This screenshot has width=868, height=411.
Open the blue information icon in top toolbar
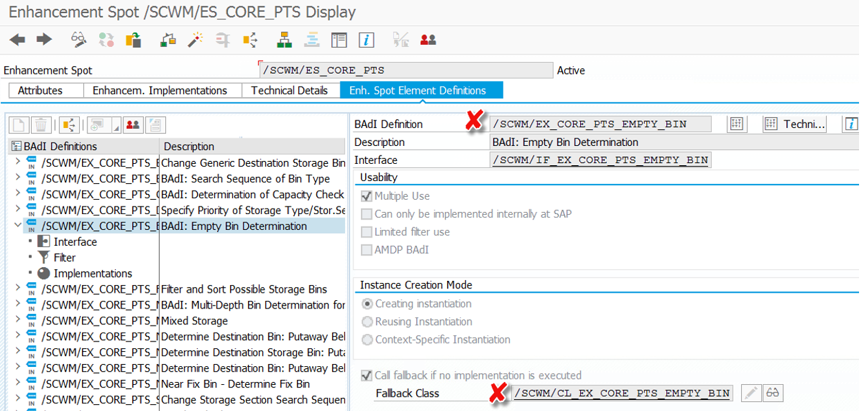366,40
